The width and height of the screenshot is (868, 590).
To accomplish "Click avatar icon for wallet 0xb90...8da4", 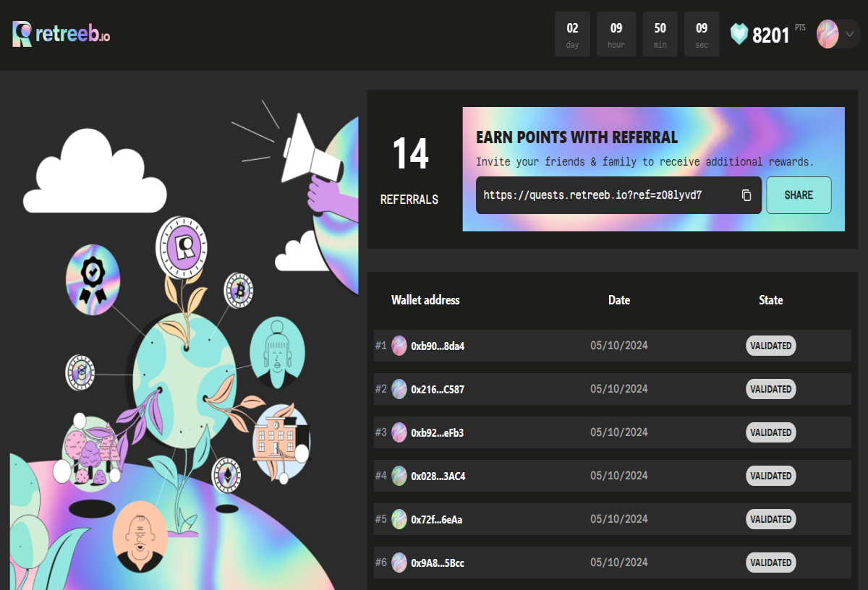I will coord(399,346).
